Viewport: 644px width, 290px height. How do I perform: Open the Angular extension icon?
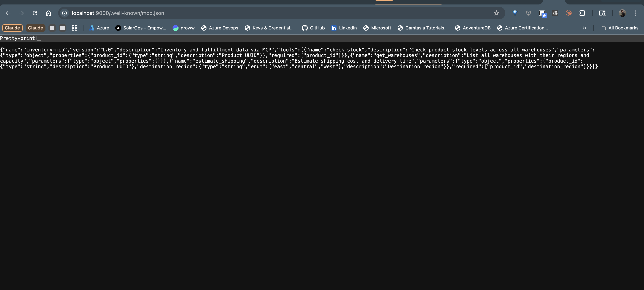pos(528,13)
